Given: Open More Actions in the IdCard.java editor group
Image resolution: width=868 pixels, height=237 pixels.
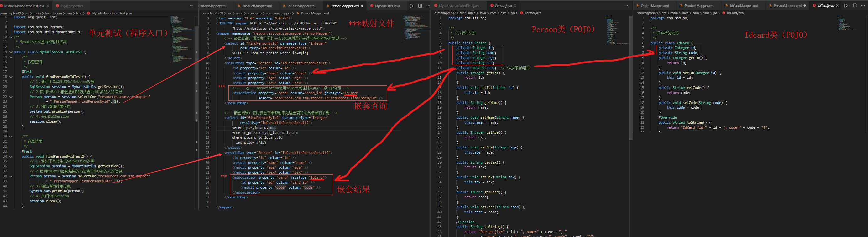Looking at the screenshot, I should coord(863,6).
